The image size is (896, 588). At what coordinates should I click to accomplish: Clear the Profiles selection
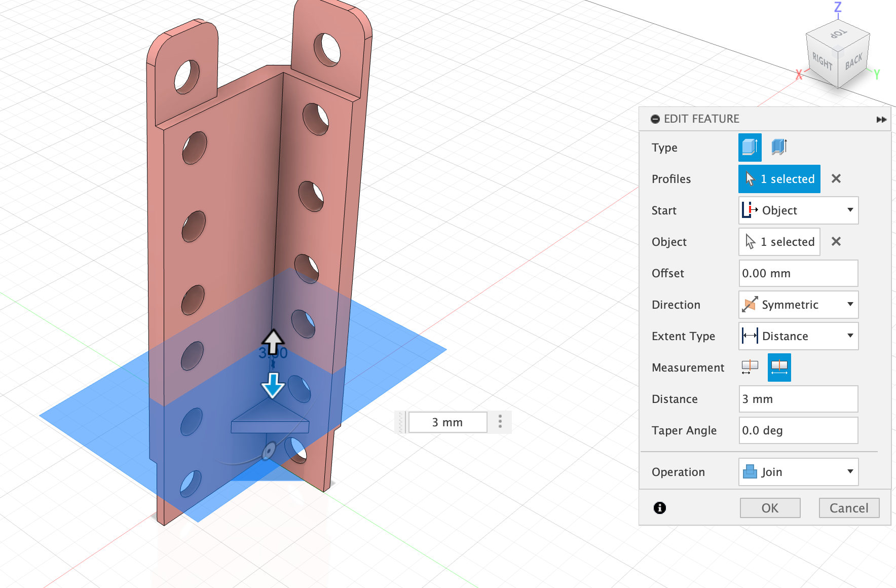(836, 178)
